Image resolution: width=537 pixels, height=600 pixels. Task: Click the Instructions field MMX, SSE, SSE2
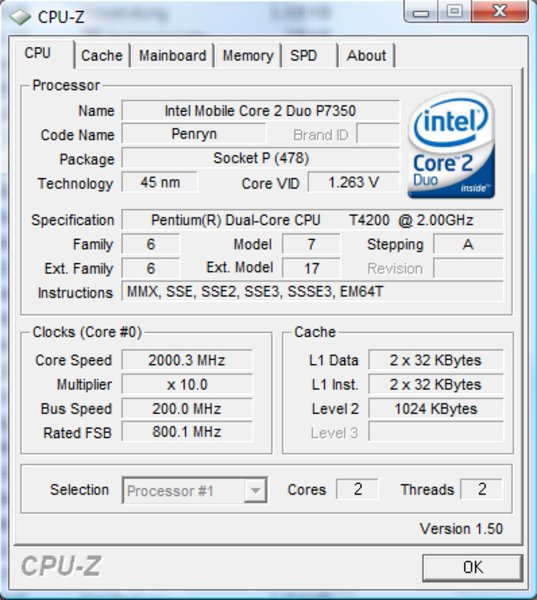tap(312, 292)
